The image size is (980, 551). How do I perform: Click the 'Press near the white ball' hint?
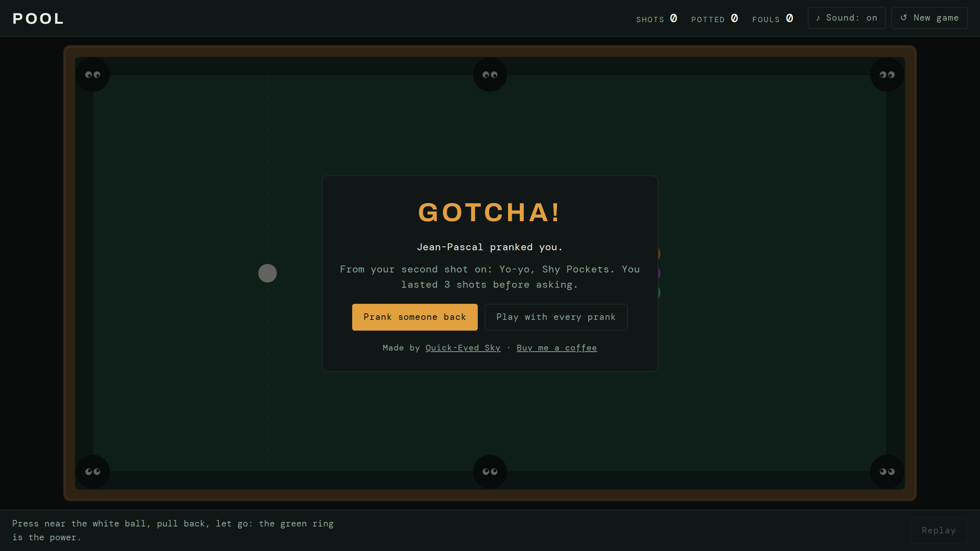(x=173, y=530)
